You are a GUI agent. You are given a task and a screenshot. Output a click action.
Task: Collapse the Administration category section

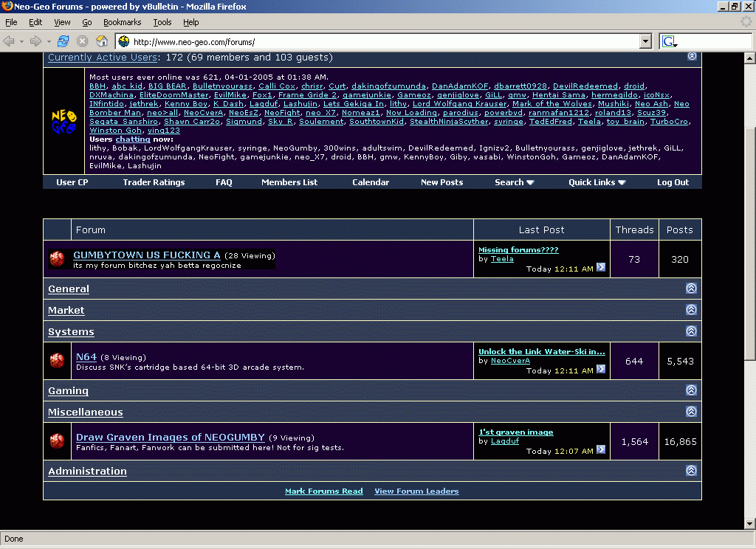click(691, 471)
